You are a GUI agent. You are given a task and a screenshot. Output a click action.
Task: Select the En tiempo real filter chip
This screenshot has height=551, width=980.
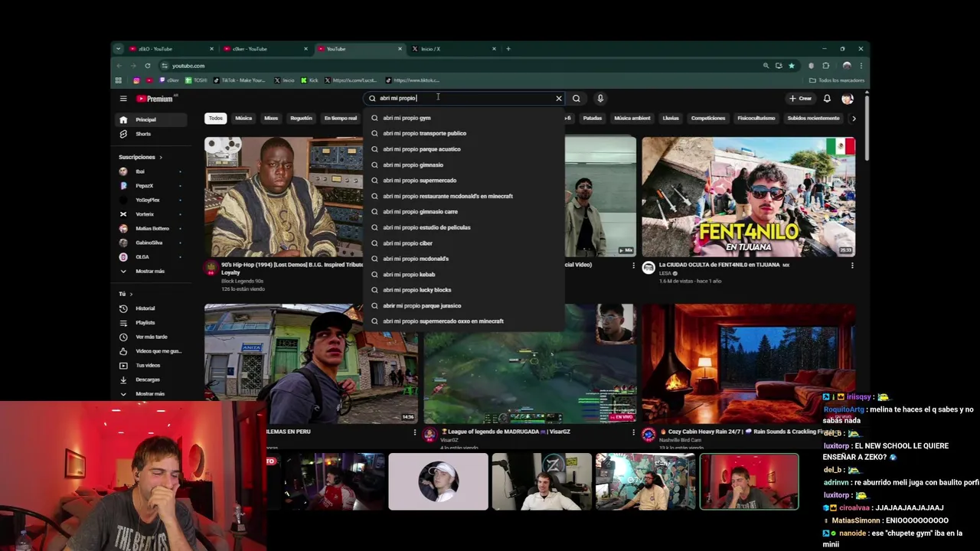(x=341, y=118)
